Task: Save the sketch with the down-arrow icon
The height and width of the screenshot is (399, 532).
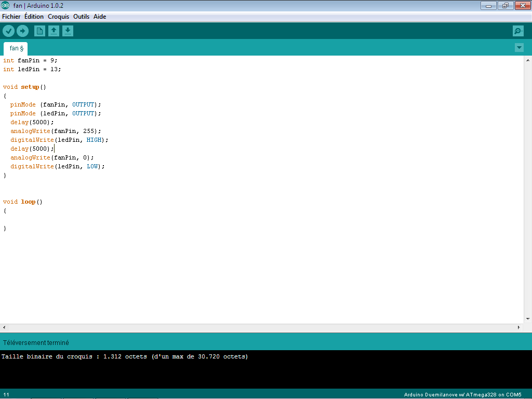Action: 68,31
